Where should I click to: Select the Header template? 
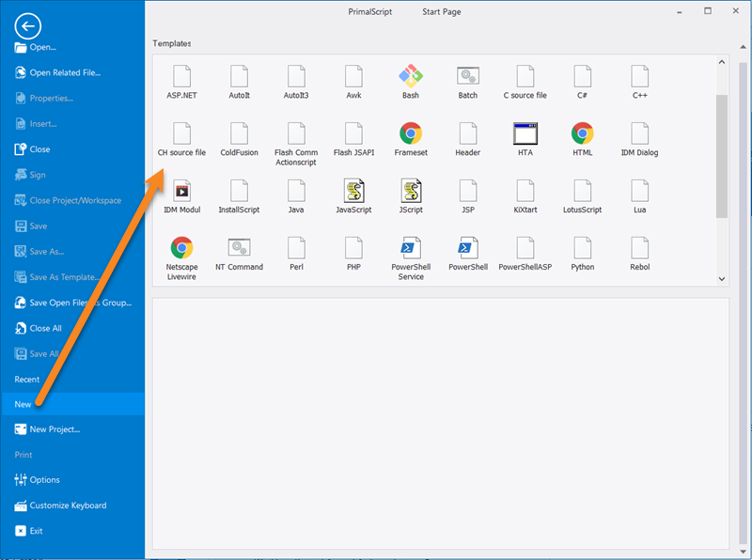pos(467,139)
